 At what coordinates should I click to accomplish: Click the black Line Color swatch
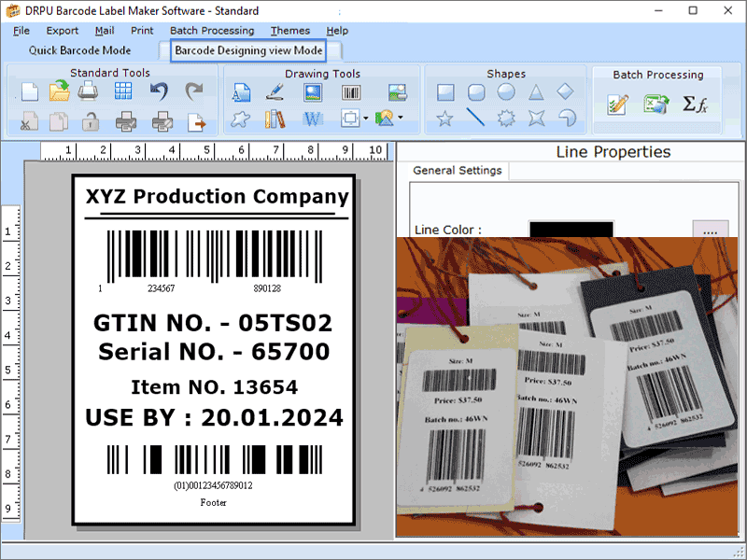click(x=571, y=230)
